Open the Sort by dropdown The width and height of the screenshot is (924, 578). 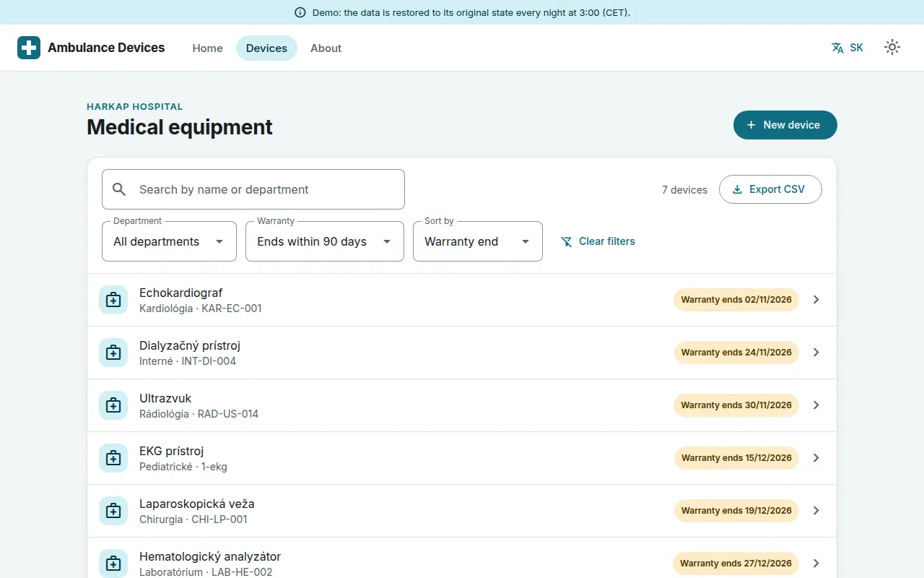point(478,241)
